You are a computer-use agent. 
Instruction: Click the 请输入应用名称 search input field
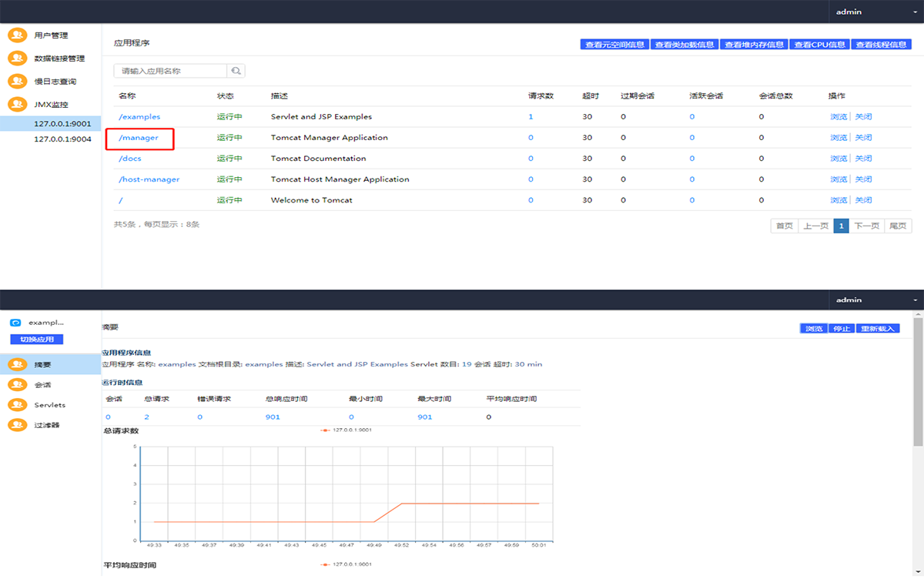click(170, 71)
